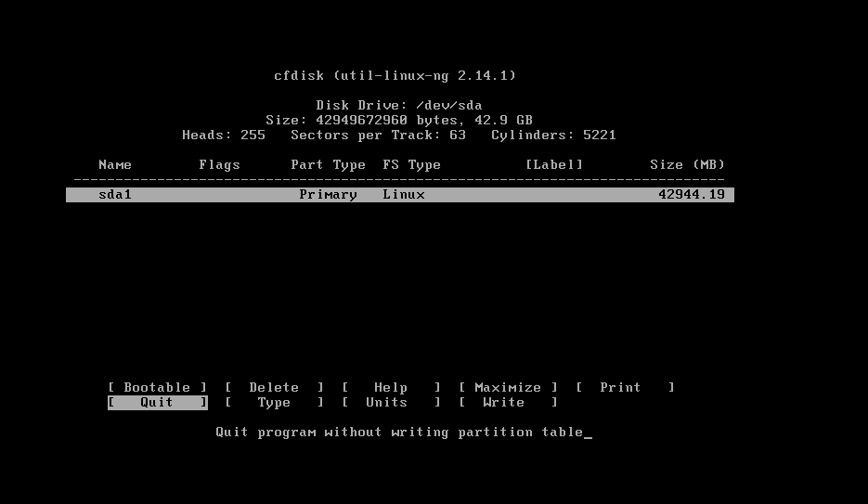Click the Part Type column header
The image size is (868, 504).
coord(328,165)
